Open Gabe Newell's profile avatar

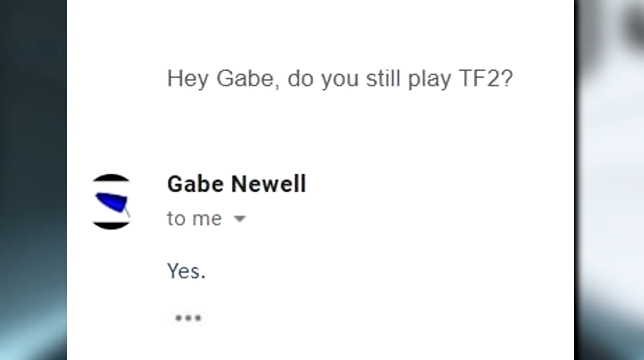pyautogui.click(x=111, y=202)
